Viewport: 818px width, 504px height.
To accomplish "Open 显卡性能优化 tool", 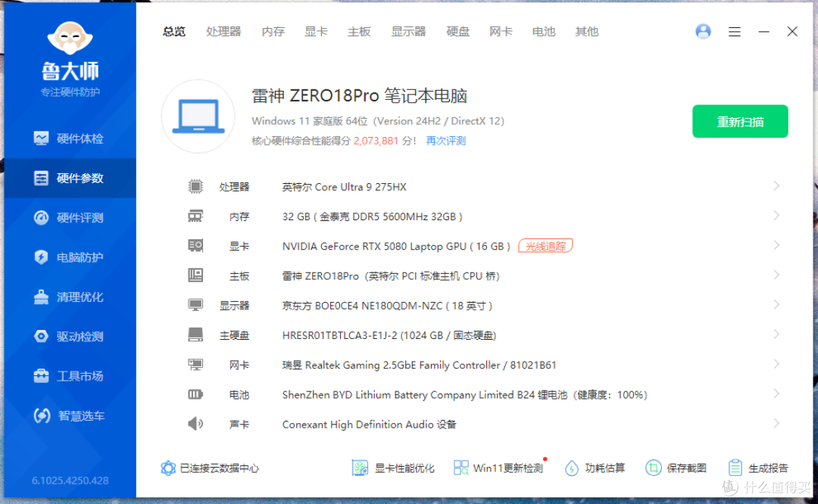I will click(x=393, y=468).
